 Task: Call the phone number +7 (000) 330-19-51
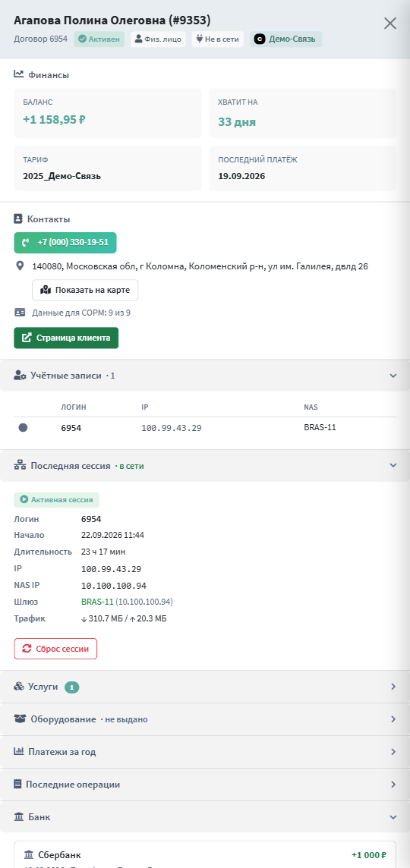coord(65,243)
